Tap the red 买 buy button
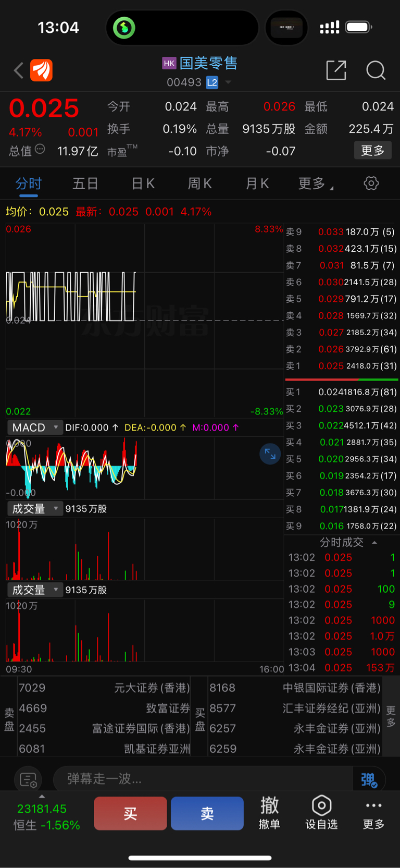Image resolution: width=400 pixels, height=868 pixels. (130, 813)
